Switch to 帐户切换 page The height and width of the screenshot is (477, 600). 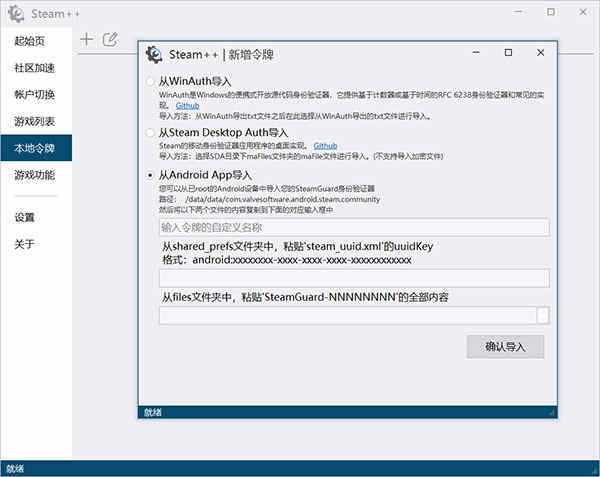[36, 94]
